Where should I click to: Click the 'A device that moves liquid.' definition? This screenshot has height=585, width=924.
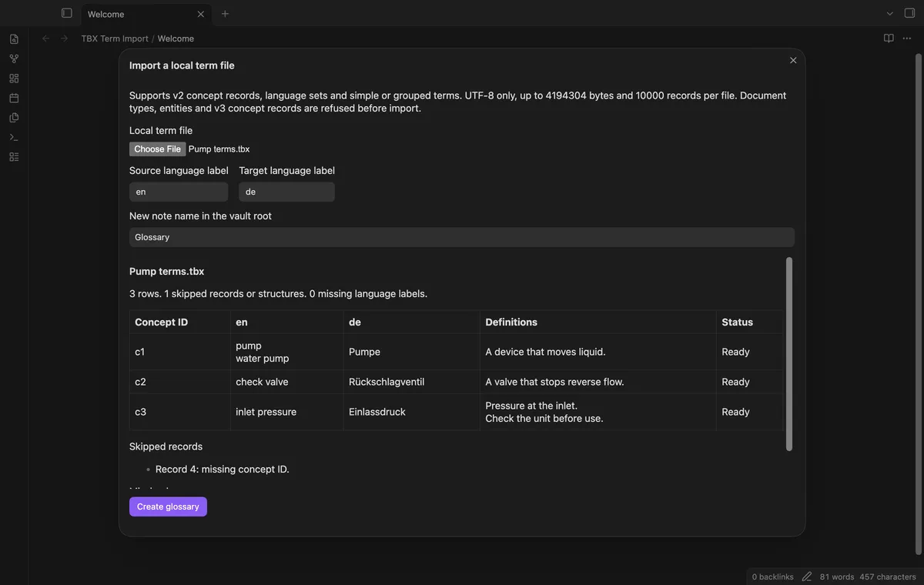(545, 352)
